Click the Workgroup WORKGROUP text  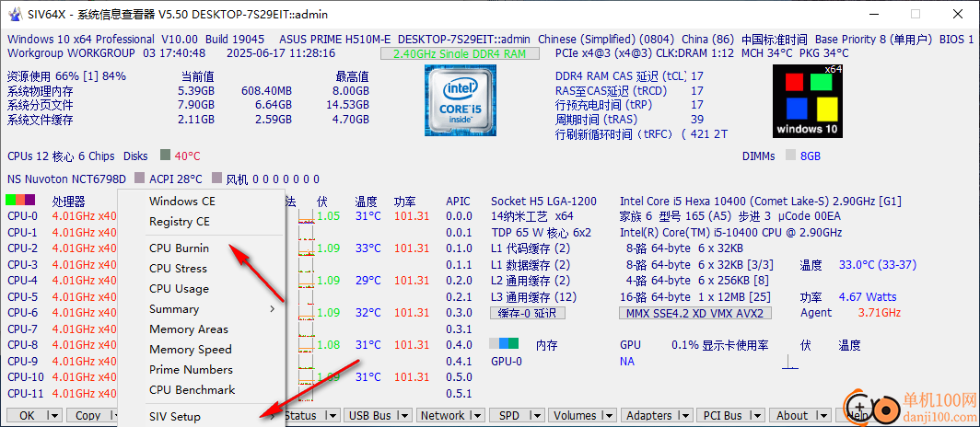click(71, 53)
